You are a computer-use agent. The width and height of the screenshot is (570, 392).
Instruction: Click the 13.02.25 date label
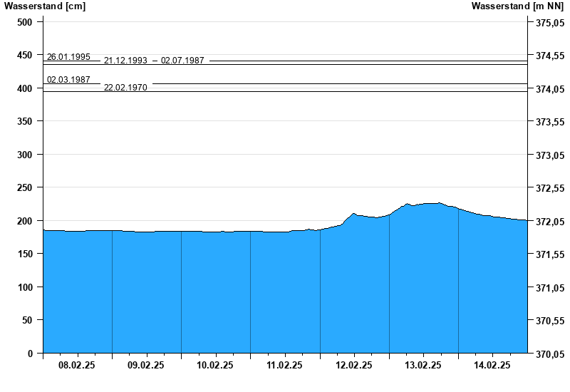tap(423, 365)
